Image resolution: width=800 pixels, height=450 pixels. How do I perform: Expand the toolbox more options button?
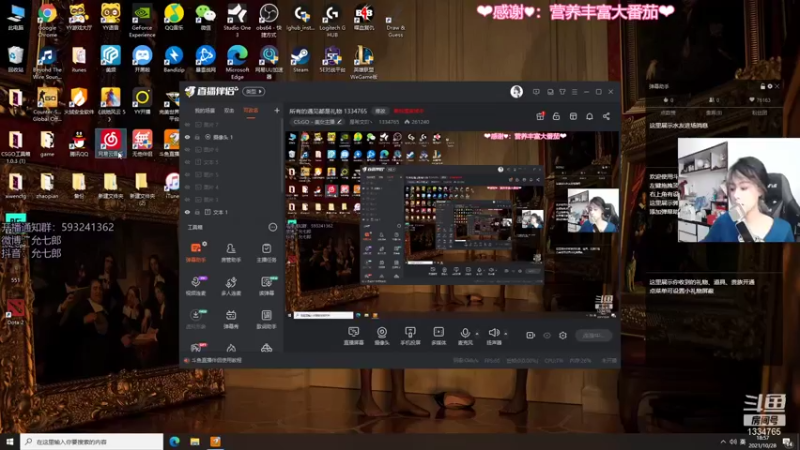point(272,227)
